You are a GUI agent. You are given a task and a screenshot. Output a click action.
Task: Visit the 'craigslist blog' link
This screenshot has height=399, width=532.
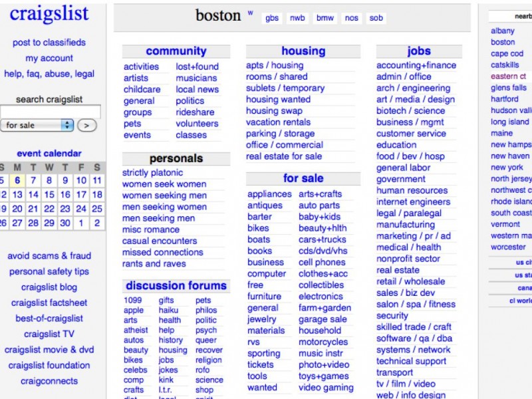[49, 287]
